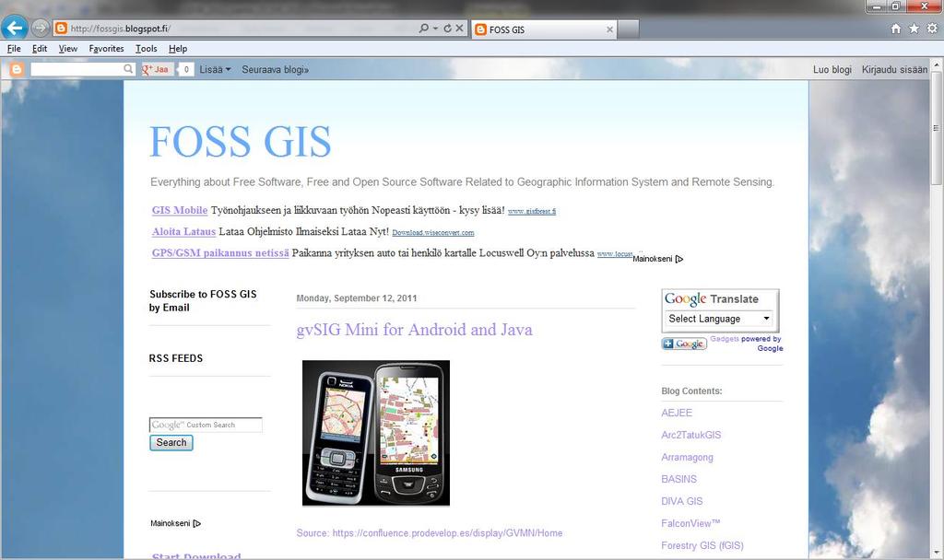Open Favorites with the star icon

pyautogui.click(x=914, y=29)
